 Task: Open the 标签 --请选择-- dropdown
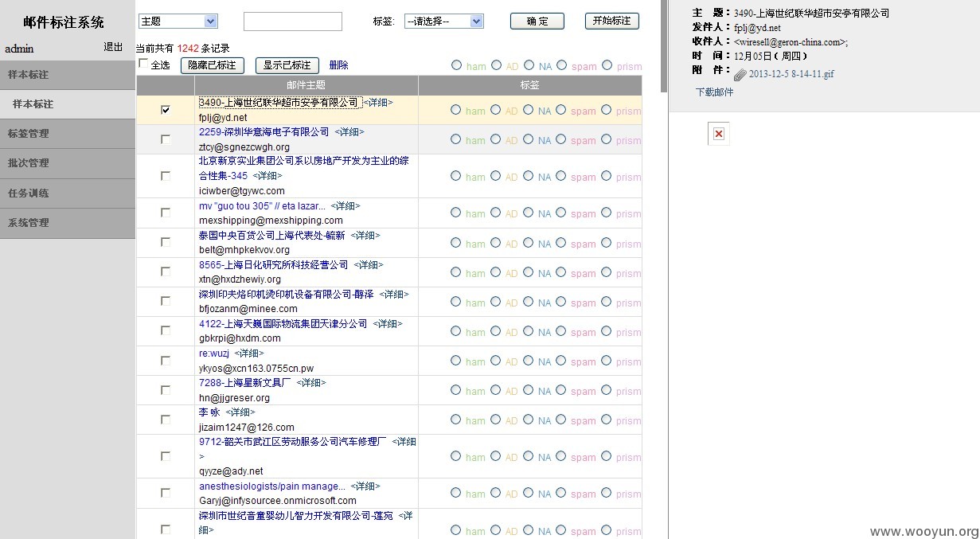coord(444,21)
